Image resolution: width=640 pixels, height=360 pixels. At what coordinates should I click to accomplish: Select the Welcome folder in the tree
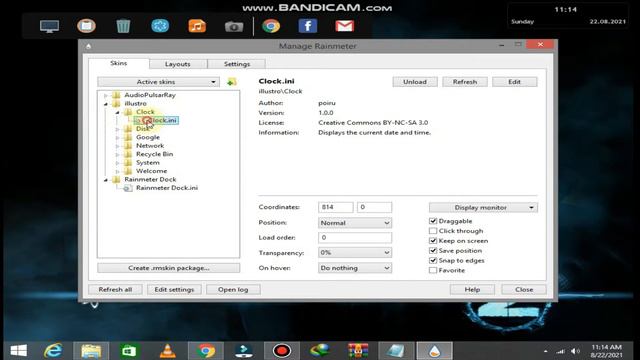[x=151, y=171]
